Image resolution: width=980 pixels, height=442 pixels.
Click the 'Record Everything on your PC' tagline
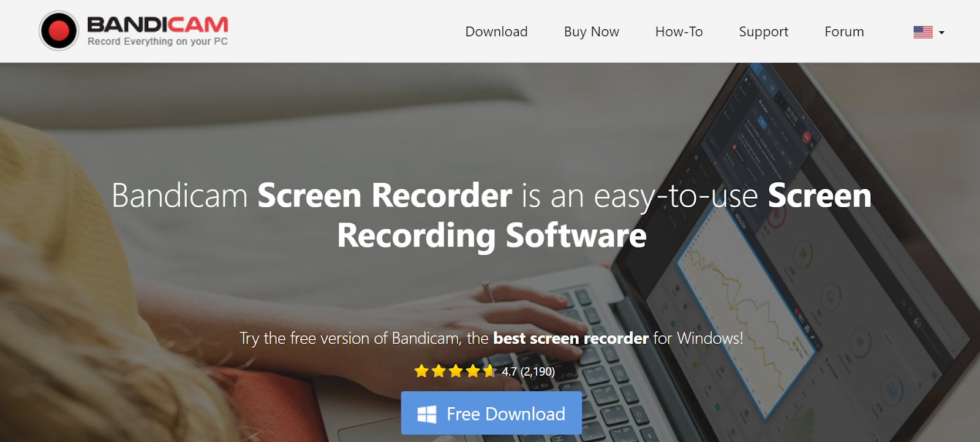point(157,42)
